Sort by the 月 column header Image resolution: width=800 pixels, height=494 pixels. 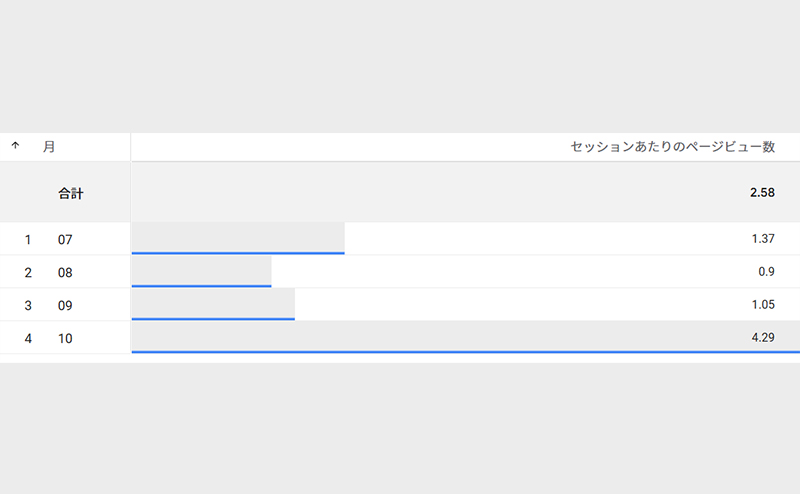point(48,147)
